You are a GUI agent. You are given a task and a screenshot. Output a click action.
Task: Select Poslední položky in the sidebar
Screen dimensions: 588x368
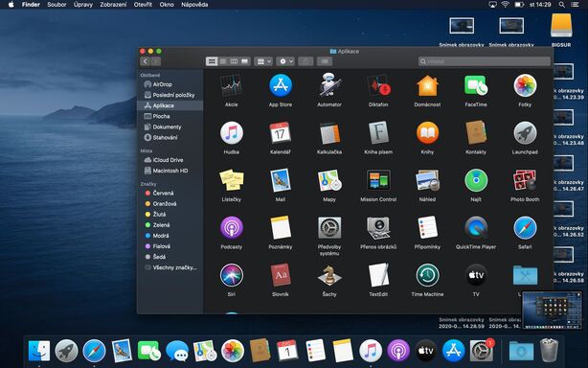point(170,95)
